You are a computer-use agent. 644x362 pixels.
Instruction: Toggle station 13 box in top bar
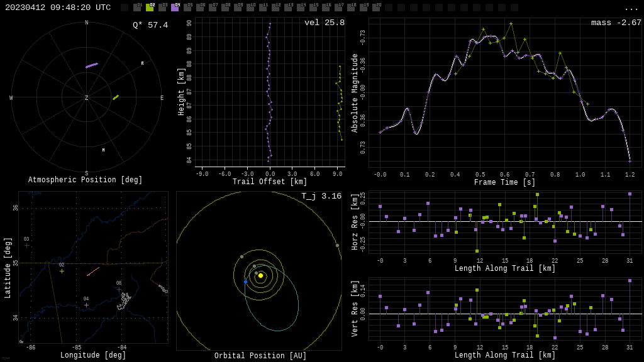[288, 8]
